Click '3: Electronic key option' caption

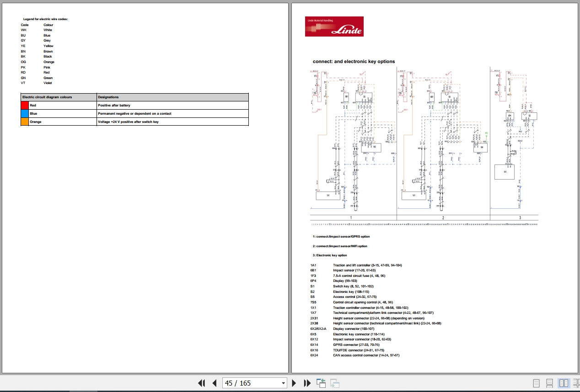tap(330, 255)
